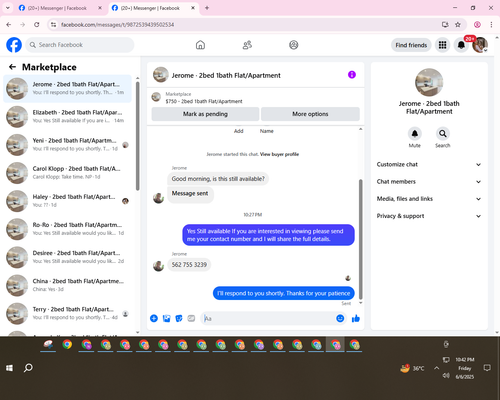
Task: Open Windows Start menu
Action: click(9, 368)
